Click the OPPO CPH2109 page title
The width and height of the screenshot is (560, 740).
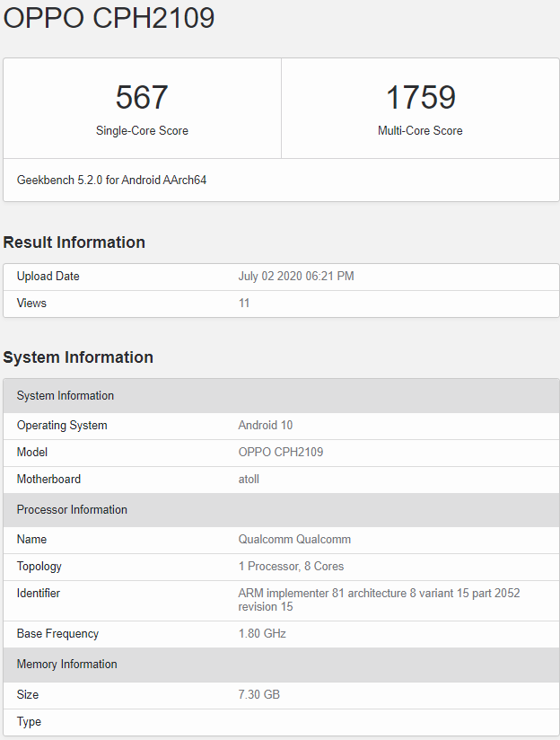pos(109,18)
